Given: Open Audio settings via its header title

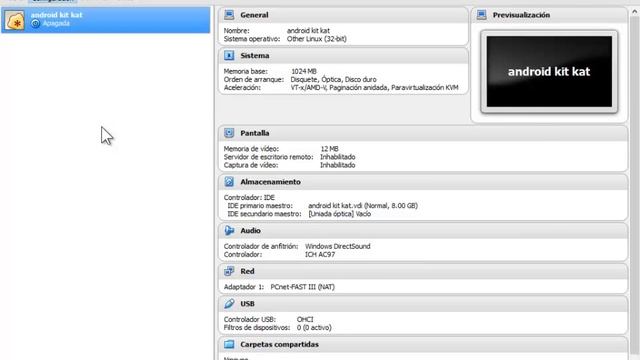Looking at the screenshot, I should pos(250,231).
